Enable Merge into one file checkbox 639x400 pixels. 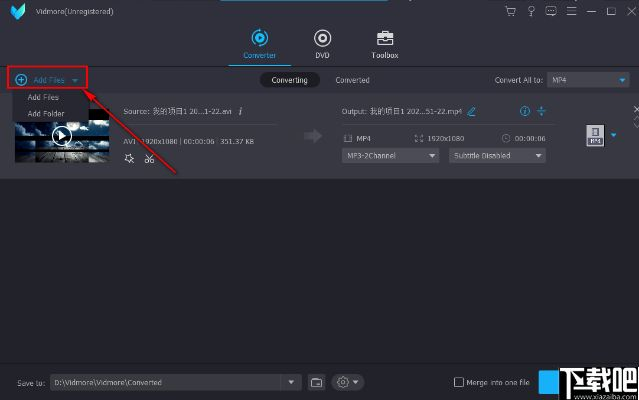click(x=459, y=382)
